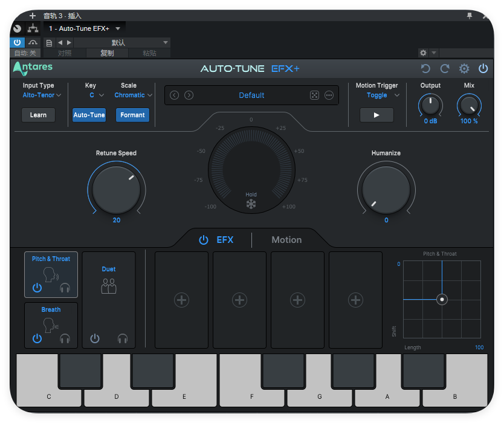Go to previous preset arrow
This screenshot has height=423, width=504.
(174, 95)
